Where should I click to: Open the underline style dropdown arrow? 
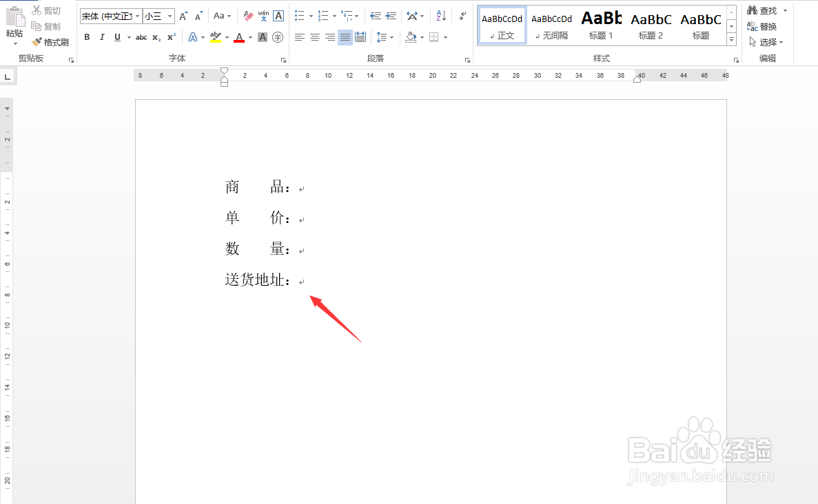click(x=129, y=38)
